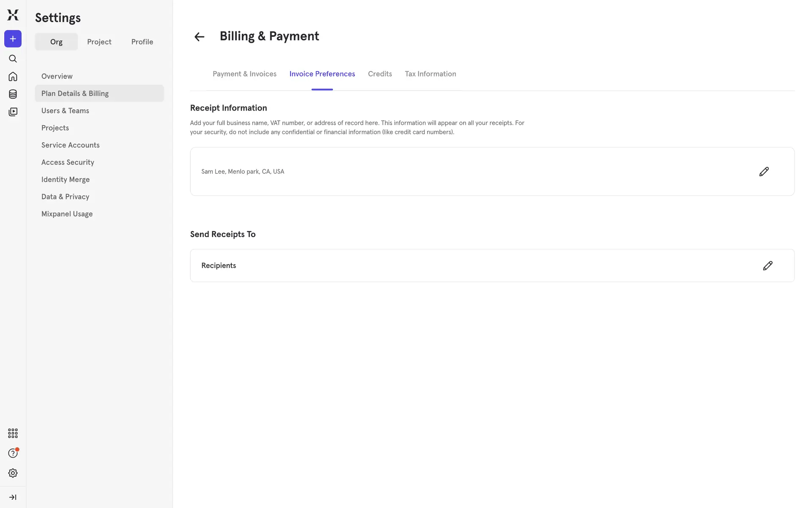Edit receipt information pencil icon
The height and width of the screenshot is (508, 812).
[x=764, y=171]
